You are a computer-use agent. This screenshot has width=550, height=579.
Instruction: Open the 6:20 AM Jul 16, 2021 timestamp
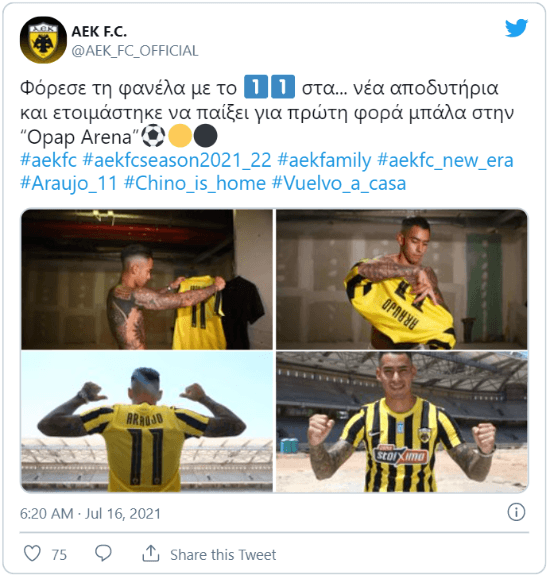point(90,514)
